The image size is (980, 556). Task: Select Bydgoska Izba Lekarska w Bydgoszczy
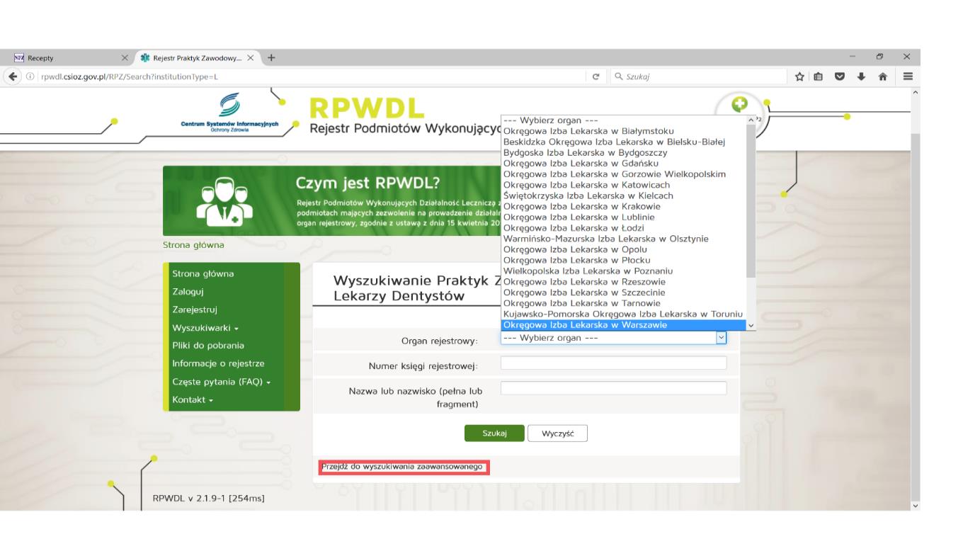pyautogui.click(x=624, y=153)
